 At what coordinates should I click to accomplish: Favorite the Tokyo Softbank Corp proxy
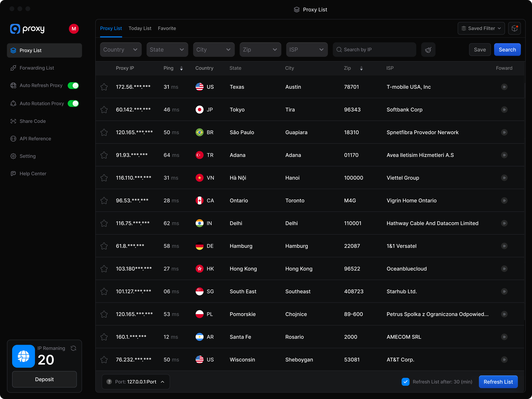(104, 109)
